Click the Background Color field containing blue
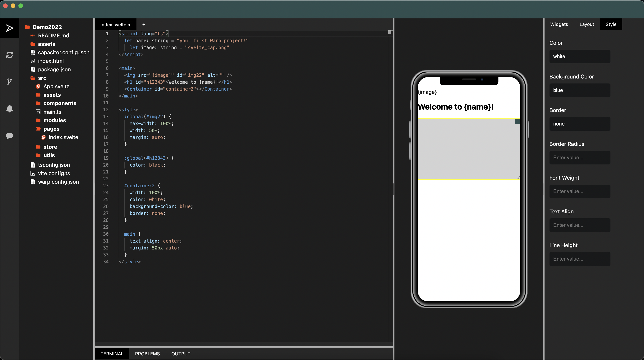 click(580, 90)
